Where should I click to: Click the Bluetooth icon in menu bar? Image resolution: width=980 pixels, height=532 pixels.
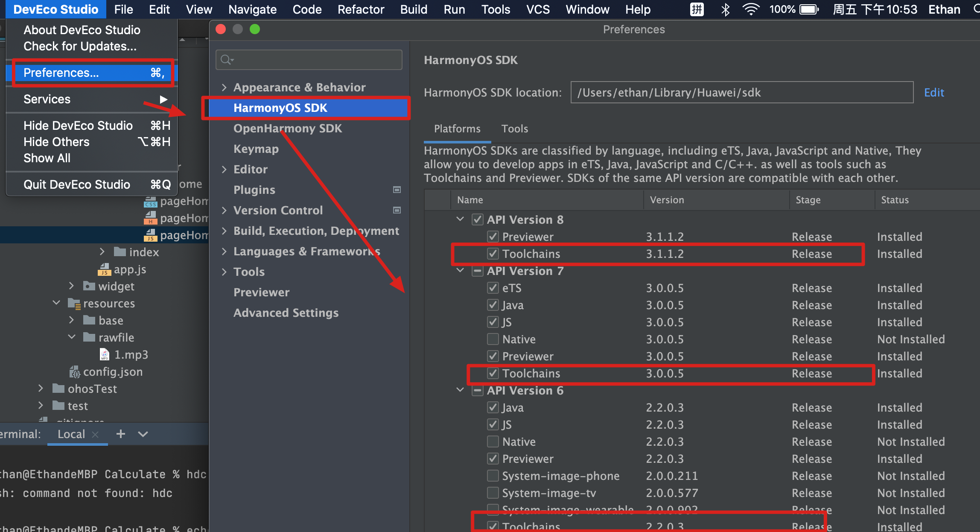coord(725,9)
